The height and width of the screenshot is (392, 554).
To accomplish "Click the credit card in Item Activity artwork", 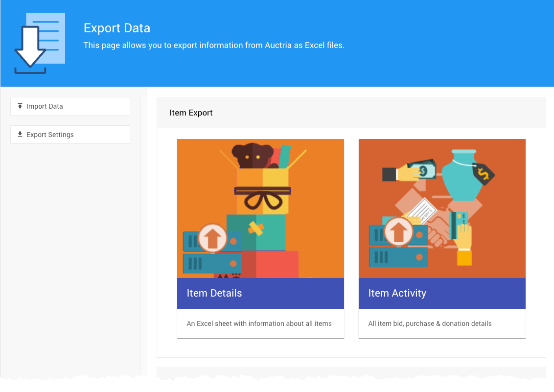I will tap(460, 225).
